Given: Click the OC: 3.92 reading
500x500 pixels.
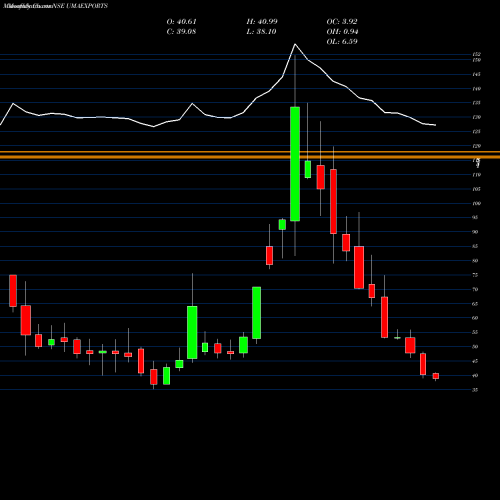Looking at the screenshot, I should [342, 22].
